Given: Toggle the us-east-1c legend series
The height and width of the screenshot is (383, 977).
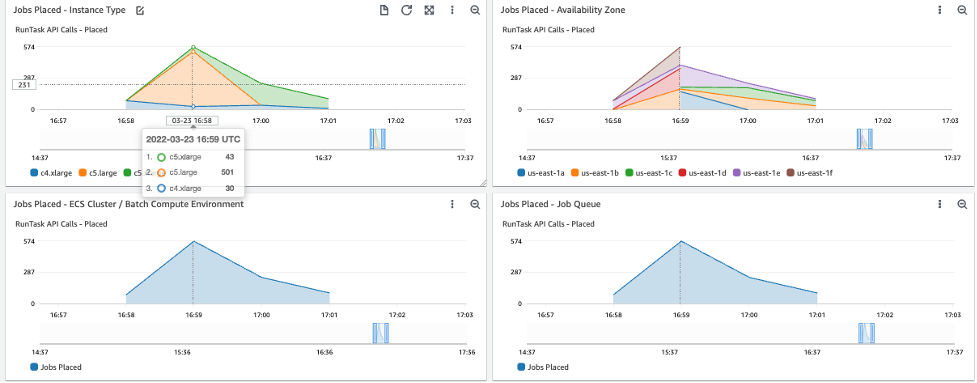Looking at the screenshot, I should [x=649, y=173].
